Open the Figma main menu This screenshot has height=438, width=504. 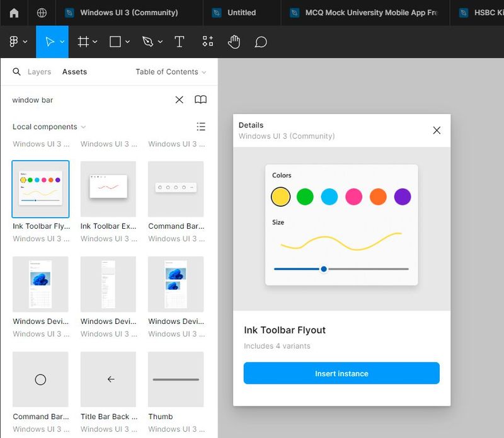click(18, 42)
